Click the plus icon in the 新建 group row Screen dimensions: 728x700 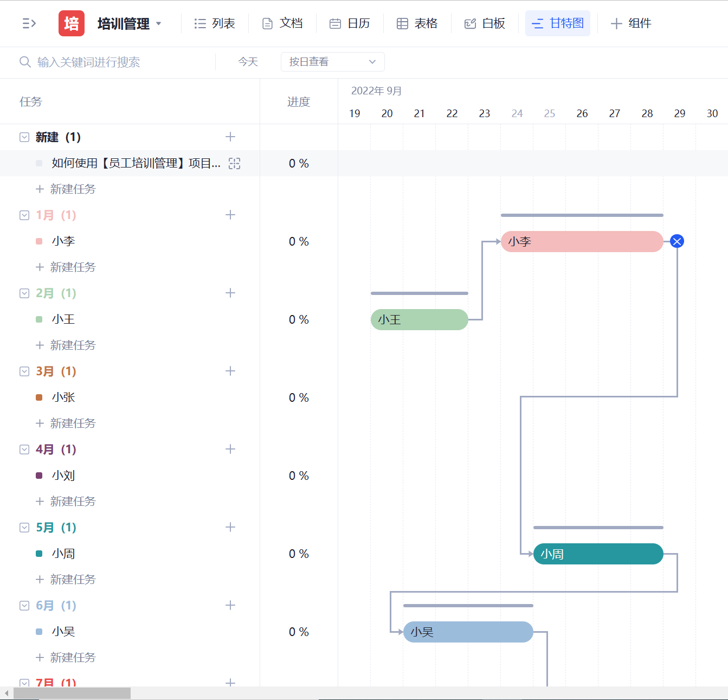tap(230, 137)
